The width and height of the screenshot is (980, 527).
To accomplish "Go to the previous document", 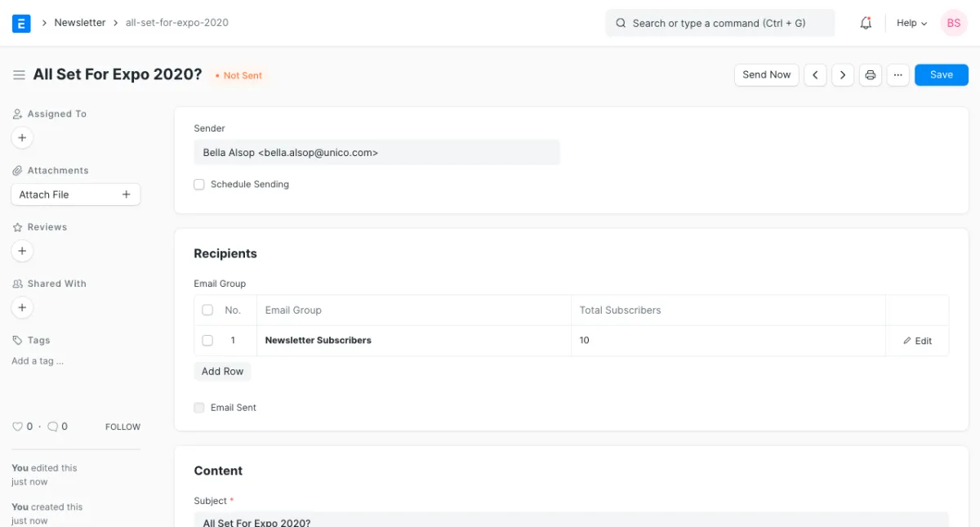I will pos(815,75).
